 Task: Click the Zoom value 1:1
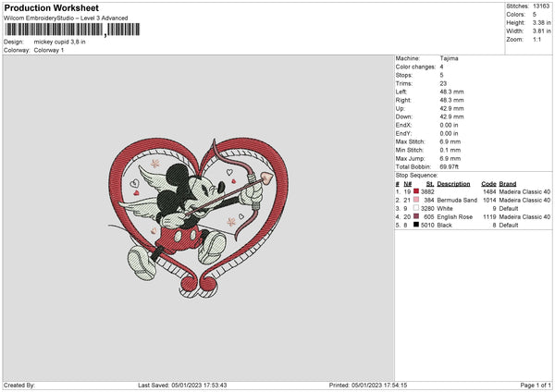(536, 39)
